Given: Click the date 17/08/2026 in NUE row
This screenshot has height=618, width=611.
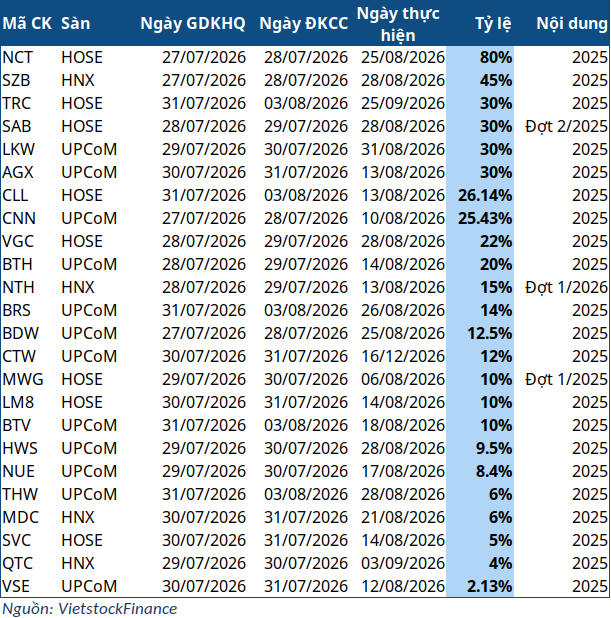Looking at the screenshot, I should click(x=403, y=471).
